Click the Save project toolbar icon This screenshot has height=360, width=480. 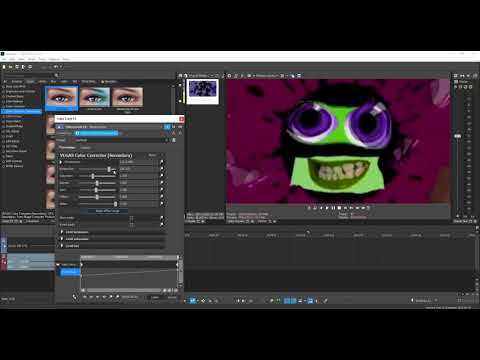pyautogui.click(x=17, y=67)
